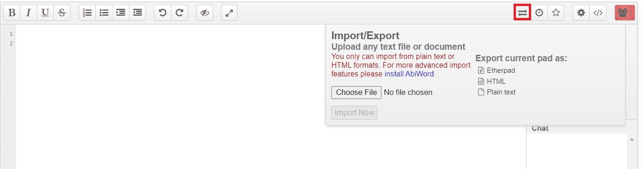Click the Choose File button
The image size is (644, 169).
[356, 92]
